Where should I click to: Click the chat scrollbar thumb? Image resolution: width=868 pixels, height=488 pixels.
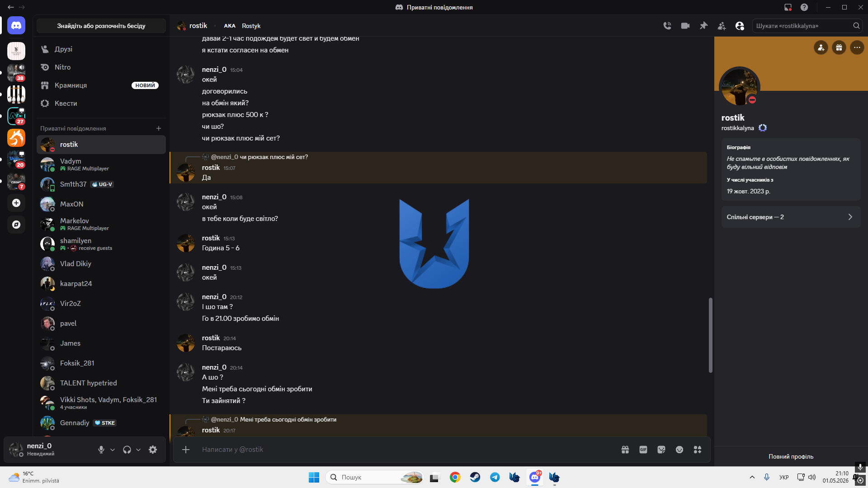pos(710,335)
